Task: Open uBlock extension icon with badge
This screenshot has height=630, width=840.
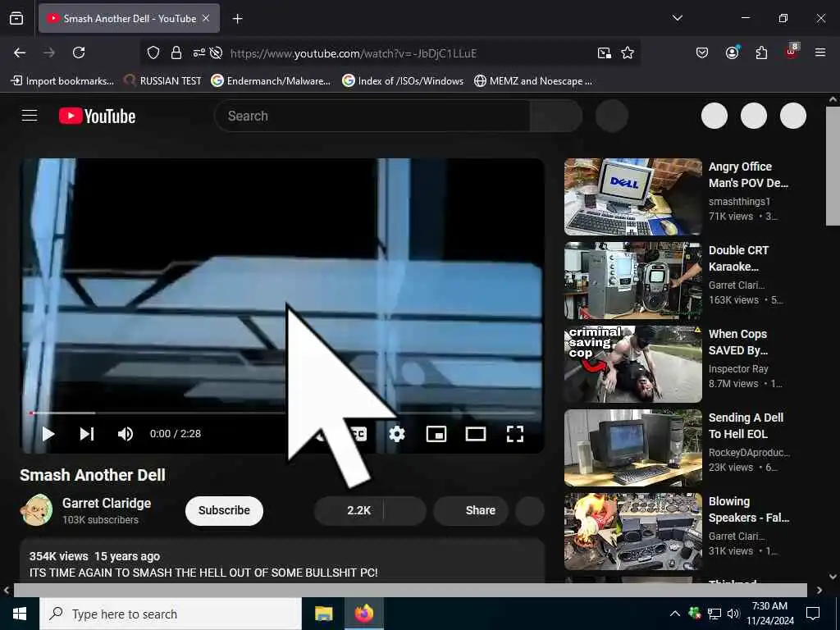Action: click(x=792, y=52)
